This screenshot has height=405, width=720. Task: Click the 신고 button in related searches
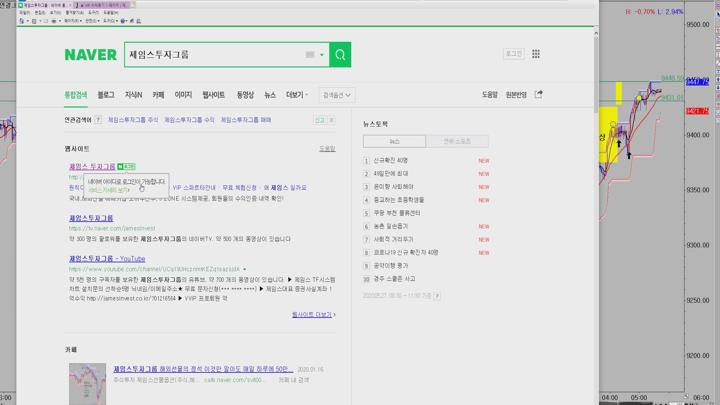(x=320, y=120)
